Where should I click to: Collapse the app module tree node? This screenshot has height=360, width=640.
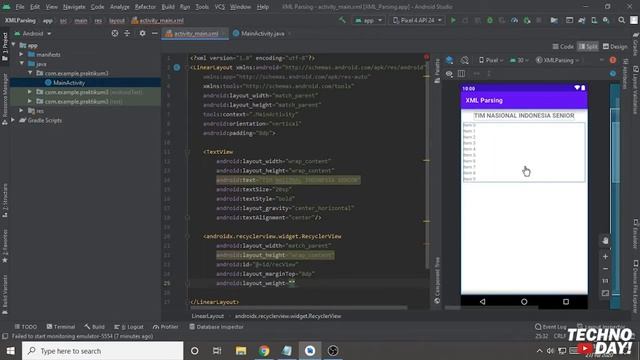click(13, 45)
